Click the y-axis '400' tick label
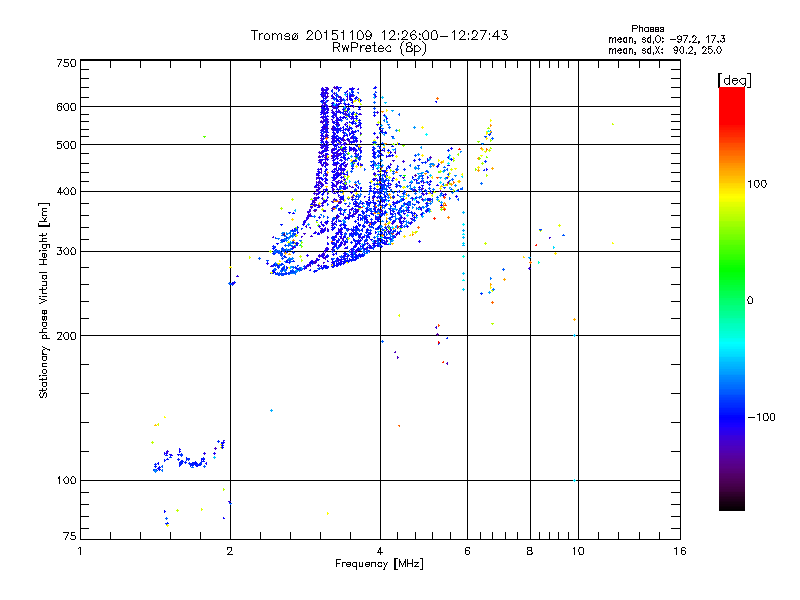The width and height of the screenshot is (800, 600). click(x=66, y=192)
